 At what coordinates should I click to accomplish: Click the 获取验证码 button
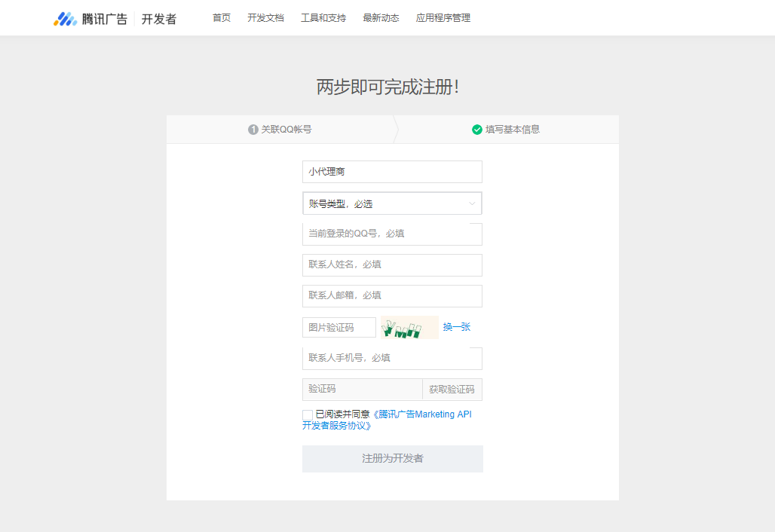pyautogui.click(x=452, y=389)
